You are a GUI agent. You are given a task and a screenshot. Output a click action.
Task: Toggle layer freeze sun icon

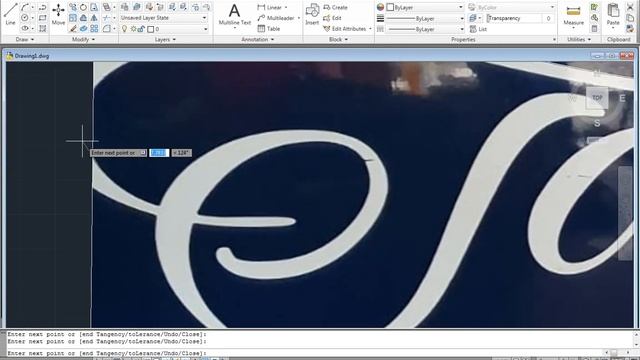pos(133,29)
